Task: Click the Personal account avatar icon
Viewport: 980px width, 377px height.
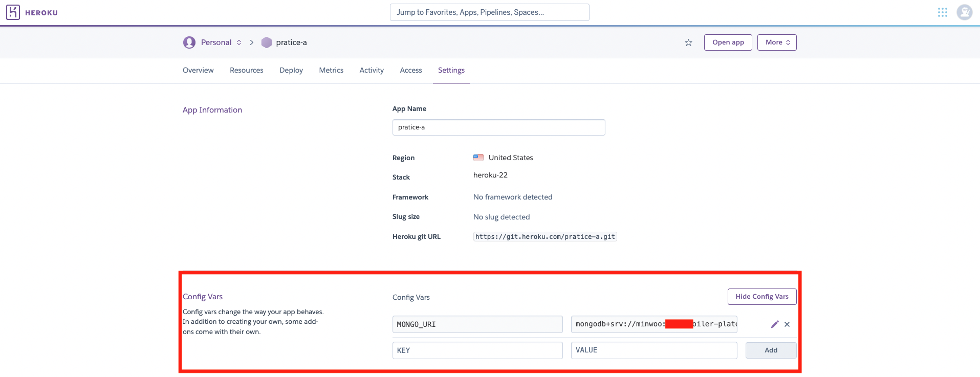Action: (189, 42)
